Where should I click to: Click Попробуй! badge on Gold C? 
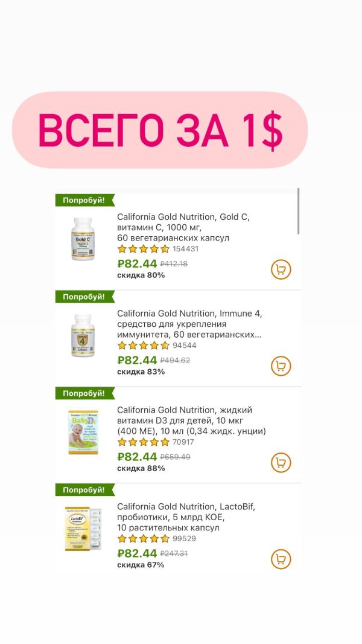85,201
